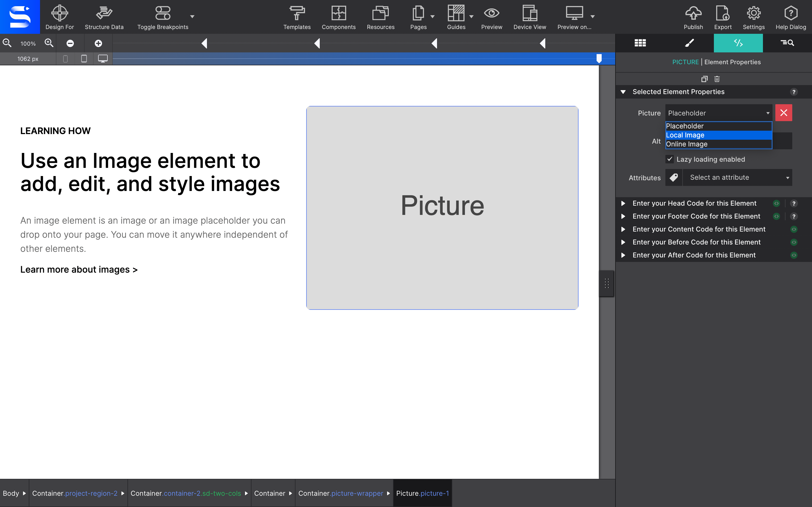The width and height of the screenshot is (812, 507).
Task: Switch to the Style brush panel
Action: [x=689, y=43]
